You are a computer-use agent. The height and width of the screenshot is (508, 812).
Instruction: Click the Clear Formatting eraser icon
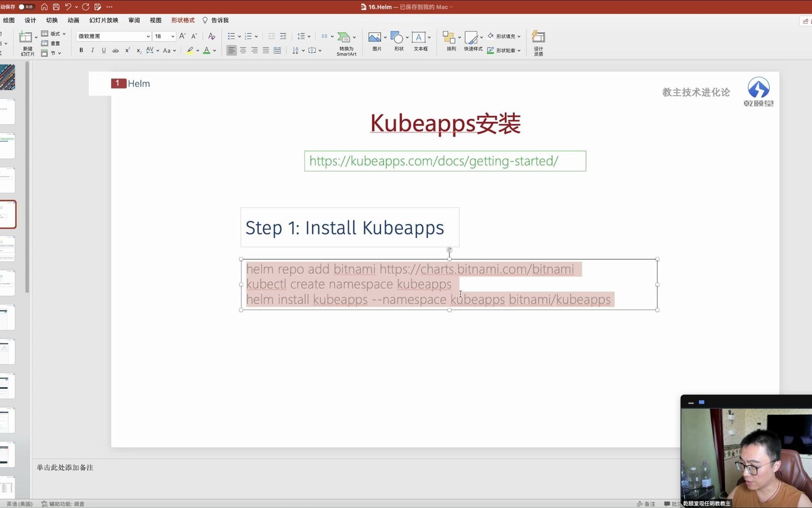(x=211, y=36)
